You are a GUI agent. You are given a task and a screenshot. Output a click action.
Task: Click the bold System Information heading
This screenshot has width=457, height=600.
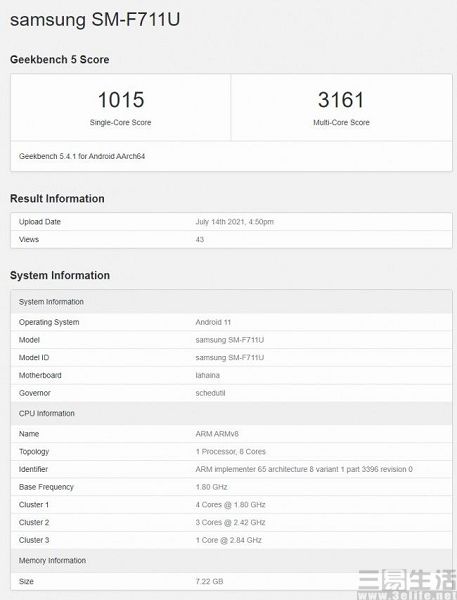coord(60,276)
